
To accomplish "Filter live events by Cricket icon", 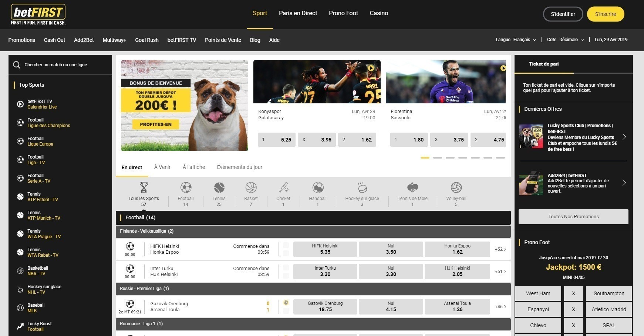I will (x=283, y=187).
